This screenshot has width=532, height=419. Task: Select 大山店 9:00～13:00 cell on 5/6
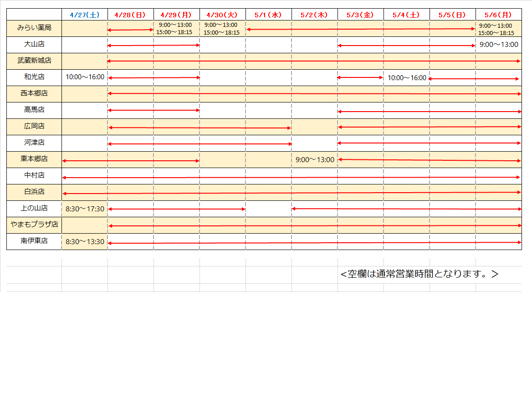pyautogui.click(x=498, y=45)
